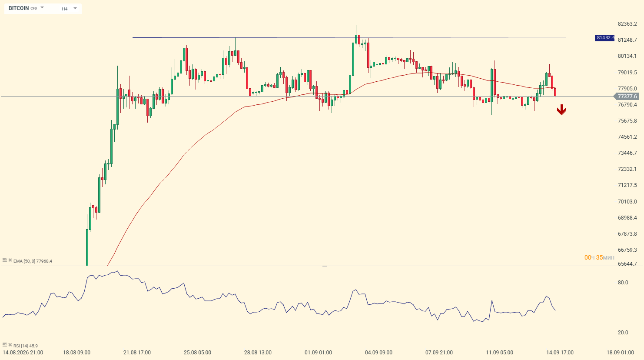
Task: Click the RSI 80.0 level label
Action: tap(623, 283)
